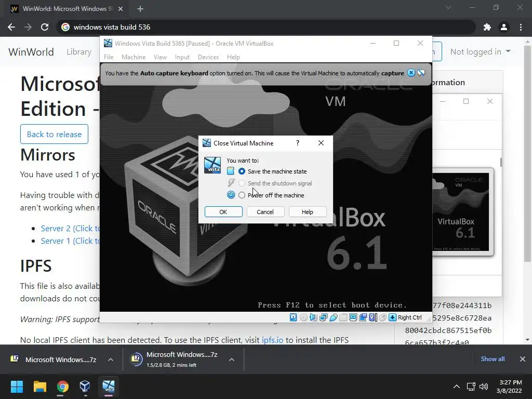Close the Close Virtual Machine dialog with X
Image resolution: width=532 pixels, height=399 pixels.
(x=321, y=143)
